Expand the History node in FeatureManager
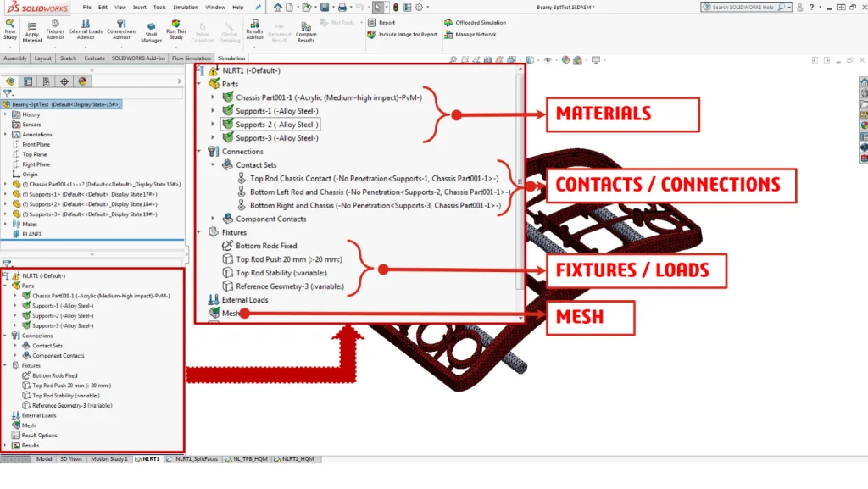Viewport: 868px width, 489px height. pyautogui.click(x=6, y=114)
